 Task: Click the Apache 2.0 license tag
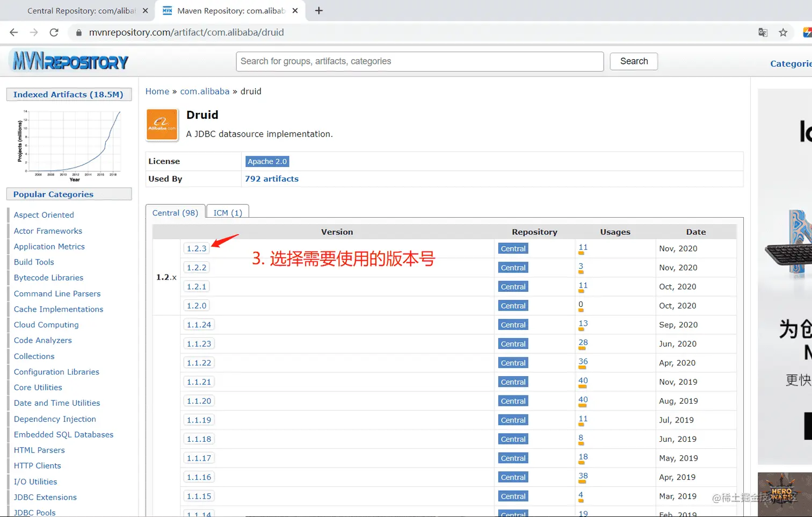[267, 161]
